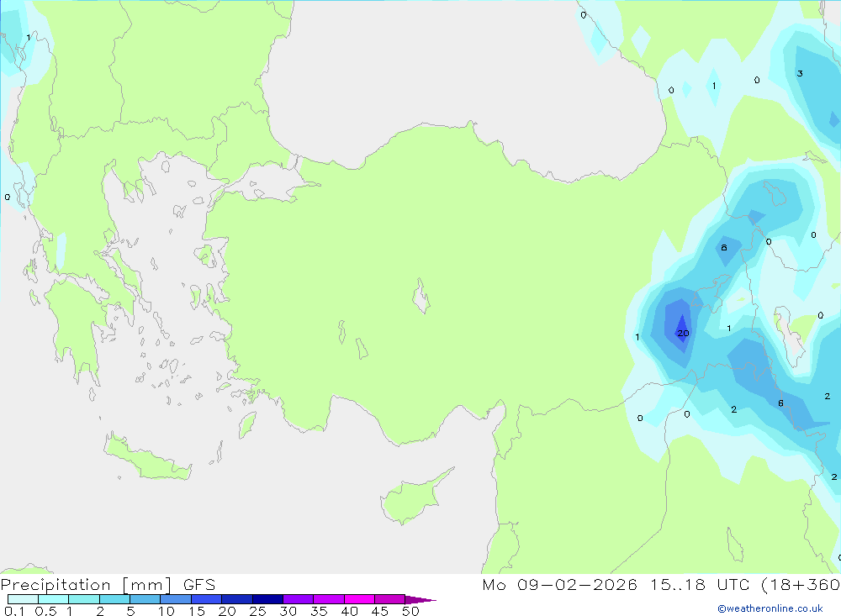The height and width of the screenshot is (616, 841).
Task: Pick the 10–15 mm legend color swatch
Action: (176, 599)
